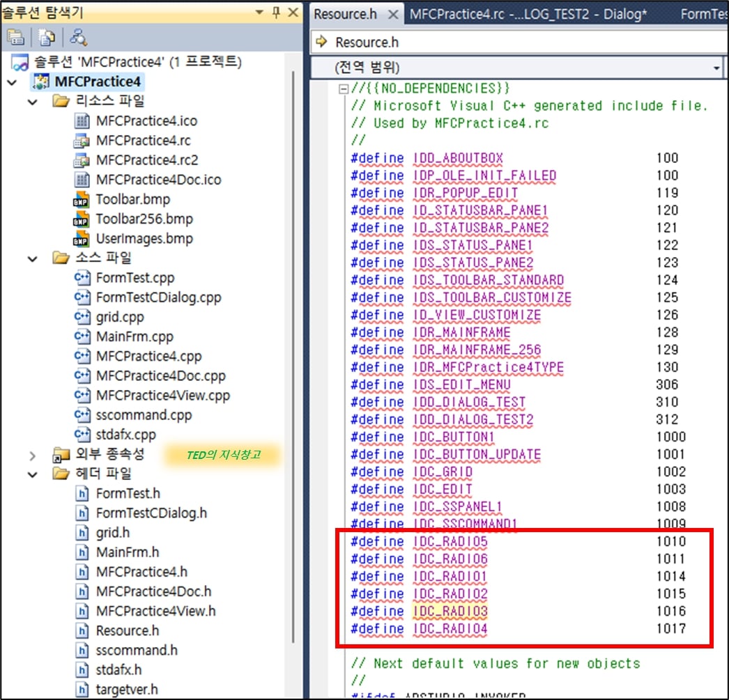The image size is (729, 700).
Task: Select sscommand.cpp file icon
Action: pos(82,415)
